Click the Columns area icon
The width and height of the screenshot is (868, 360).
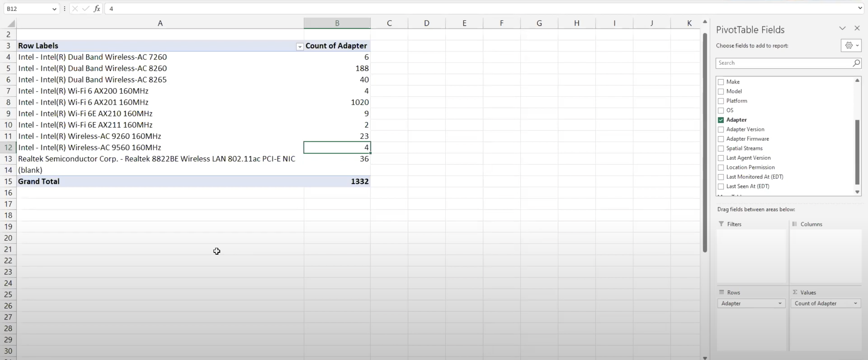click(795, 224)
